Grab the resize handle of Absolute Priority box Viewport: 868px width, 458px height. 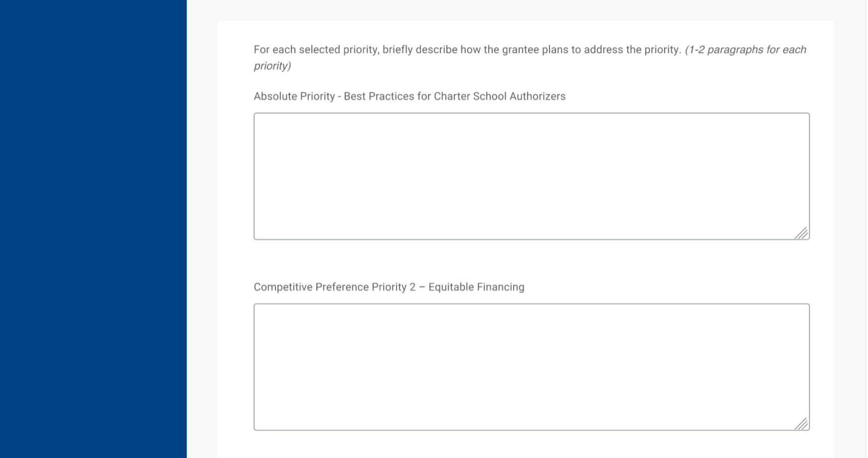coord(801,233)
